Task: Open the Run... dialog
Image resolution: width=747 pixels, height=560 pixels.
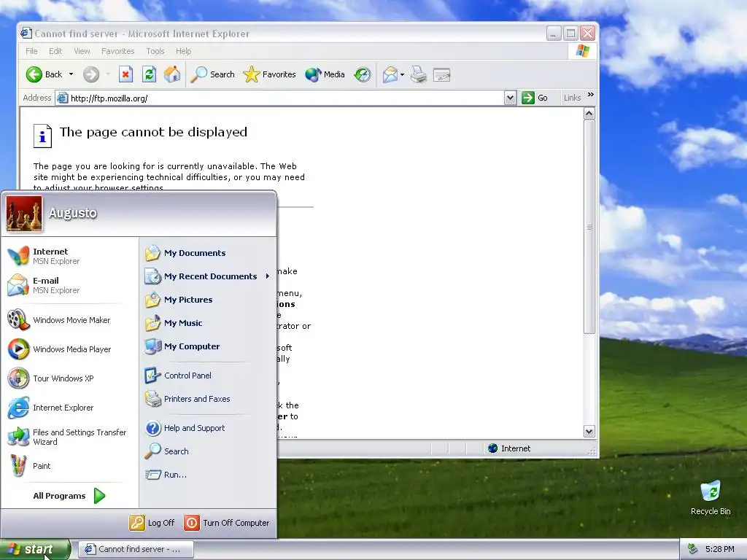Action: click(x=208, y=474)
